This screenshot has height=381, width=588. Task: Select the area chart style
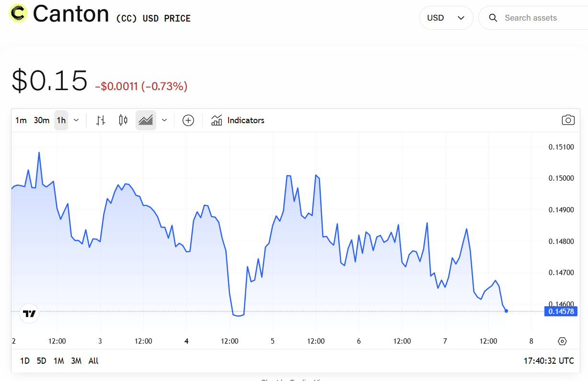(x=146, y=120)
